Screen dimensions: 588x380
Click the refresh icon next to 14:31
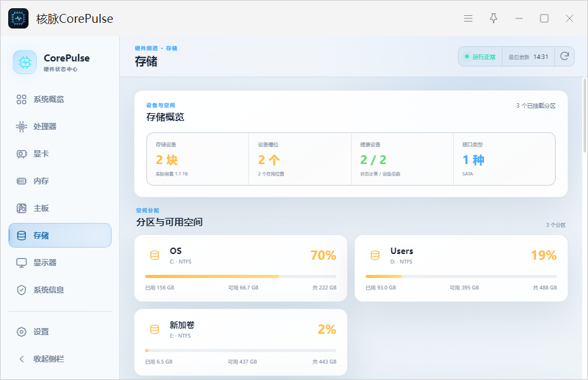point(565,56)
